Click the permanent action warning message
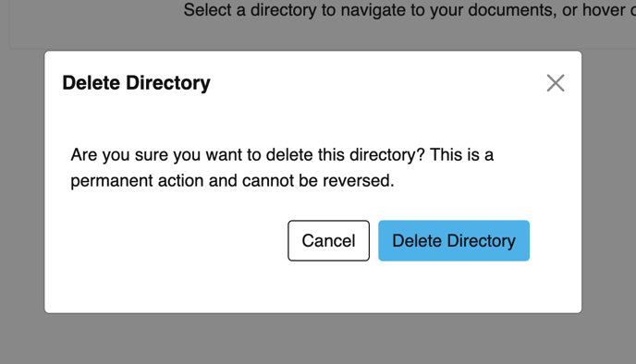 [x=282, y=168]
